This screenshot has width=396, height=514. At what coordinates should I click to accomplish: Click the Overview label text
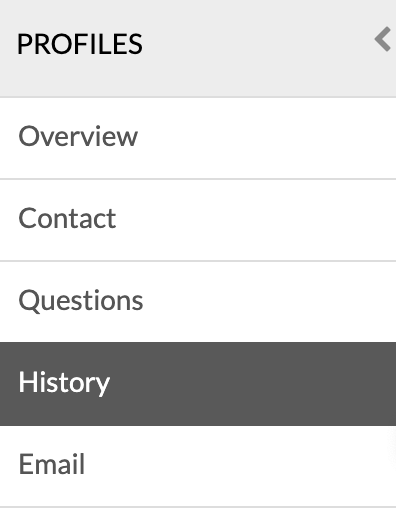point(78,136)
